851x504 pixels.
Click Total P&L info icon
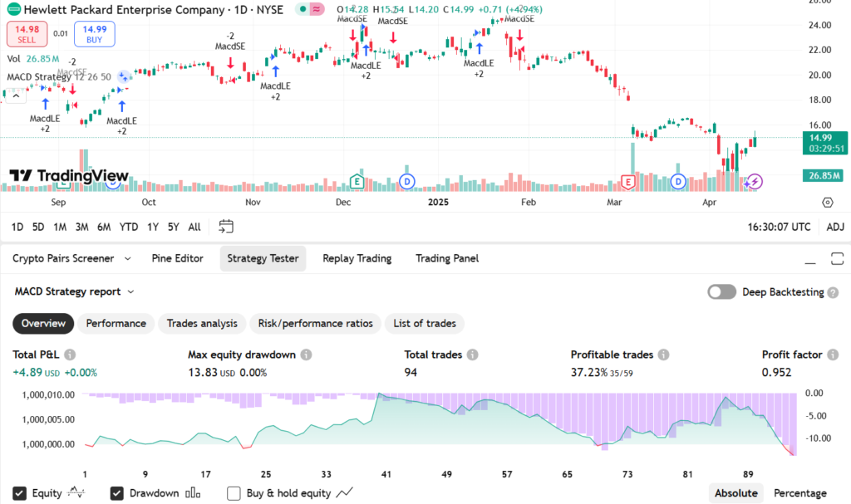click(x=70, y=355)
